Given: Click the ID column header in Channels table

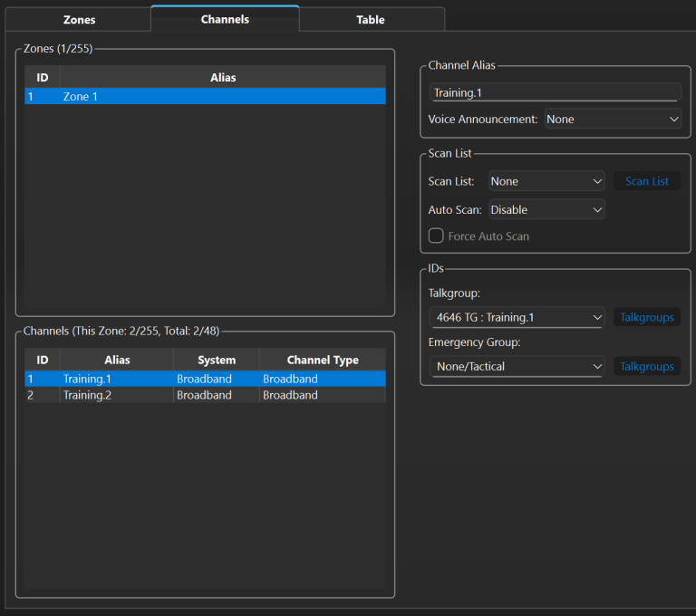Looking at the screenshot, I should pos(42,360).
